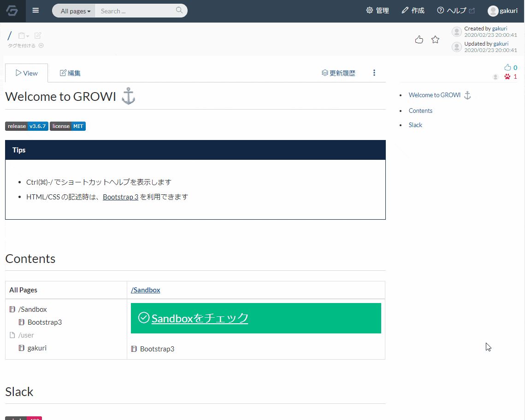This screenshot has width=525, height=420.
Task: Open the /Sandbox header link
Action: 145,290
